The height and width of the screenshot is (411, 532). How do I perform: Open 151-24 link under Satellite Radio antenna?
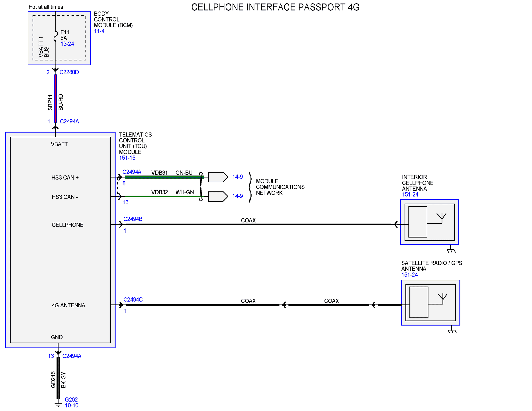[x=409, y=275]
